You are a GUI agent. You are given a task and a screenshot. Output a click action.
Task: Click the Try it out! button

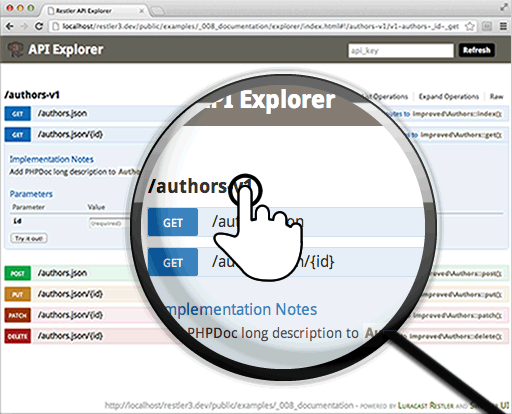[29, 238]
